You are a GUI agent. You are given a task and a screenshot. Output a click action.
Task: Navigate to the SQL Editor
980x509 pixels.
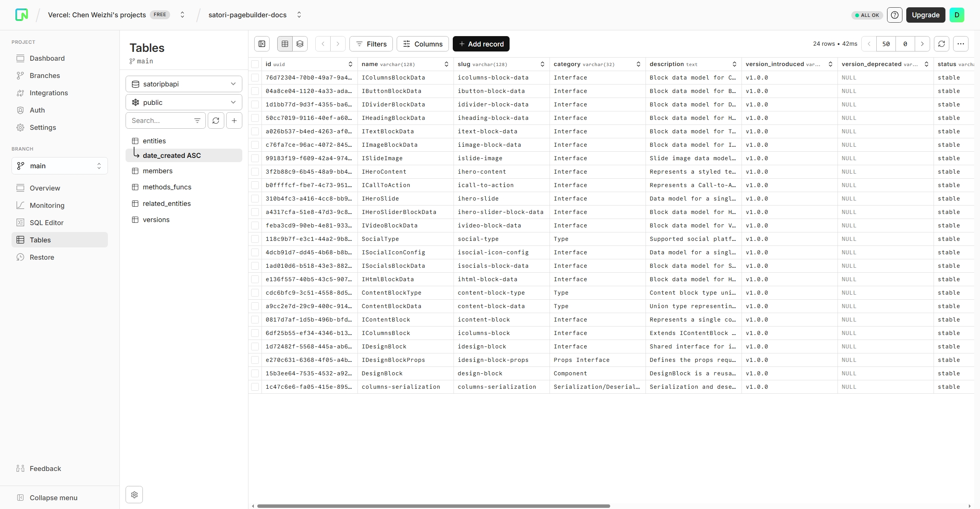pyautogui.click(x=46, y=222)
